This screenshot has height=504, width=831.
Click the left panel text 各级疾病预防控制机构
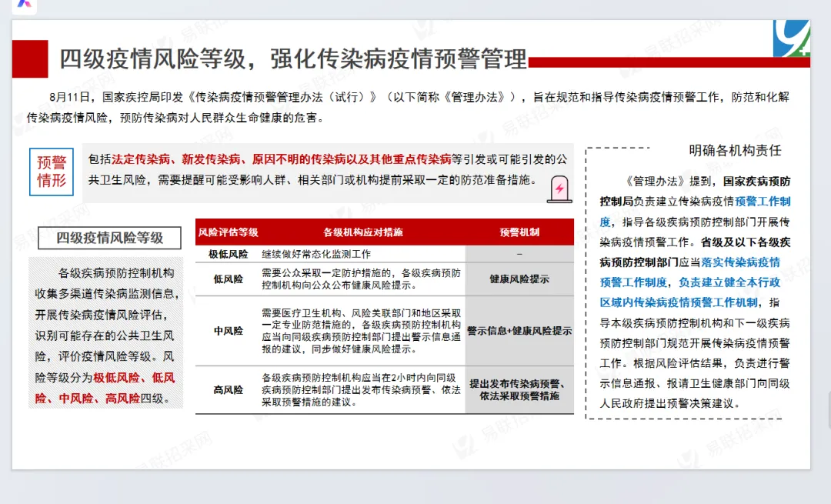[x=116, y=273]
